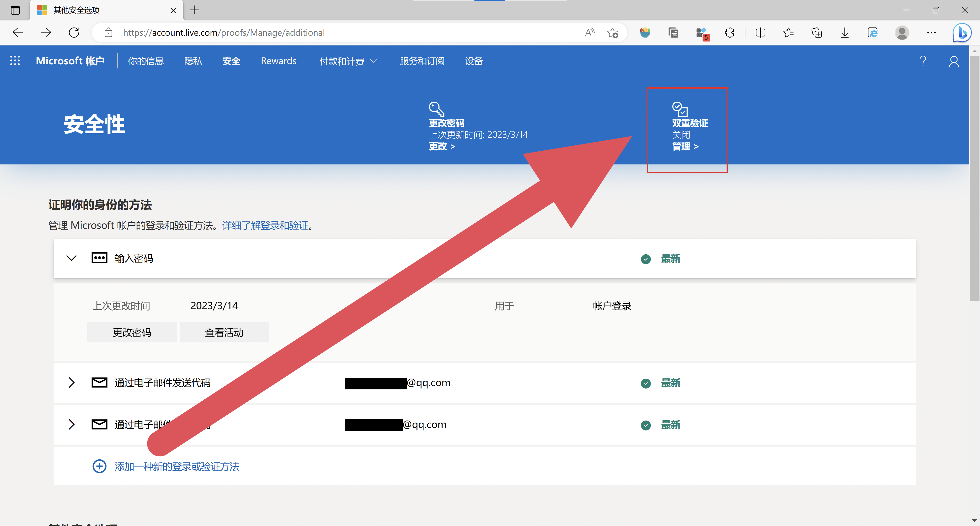Screen dimensions: 980x526
Task: Open the account profile icon in header
Action: (x=953, y=61)
